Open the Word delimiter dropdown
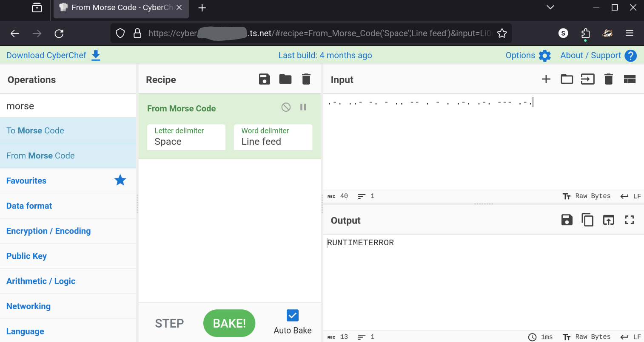The width and height of the screenshot is (644, 342). [273, 137]
